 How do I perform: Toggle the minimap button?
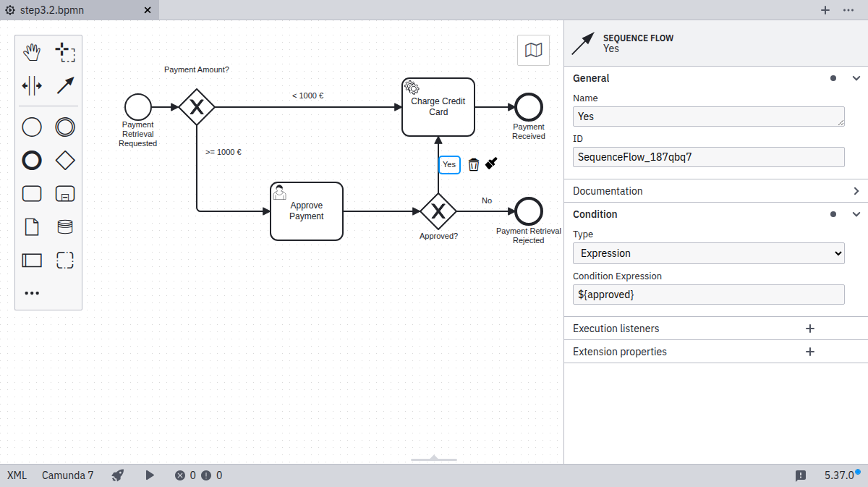(x=533, y=50)
